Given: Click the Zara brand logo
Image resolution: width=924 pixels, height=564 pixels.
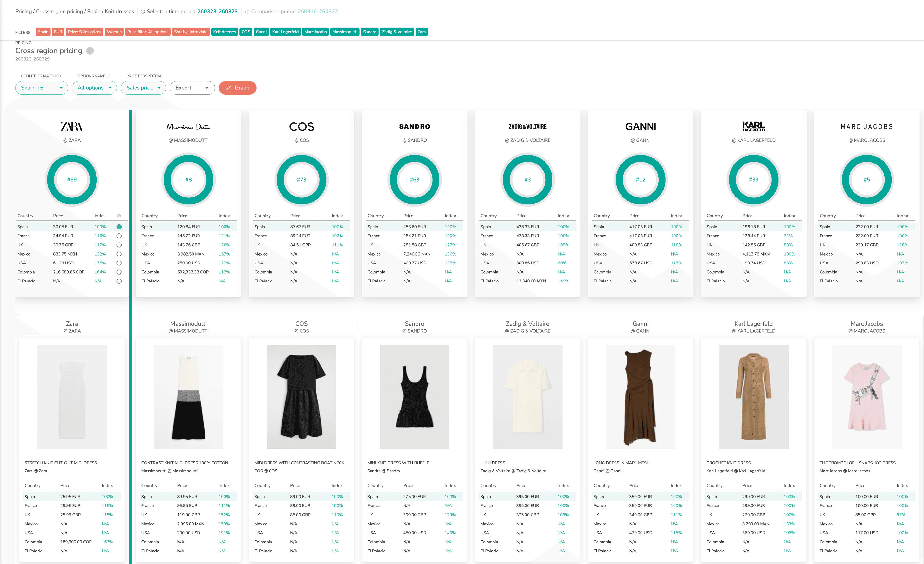Looking at the screenshot, I should point(72,127).
